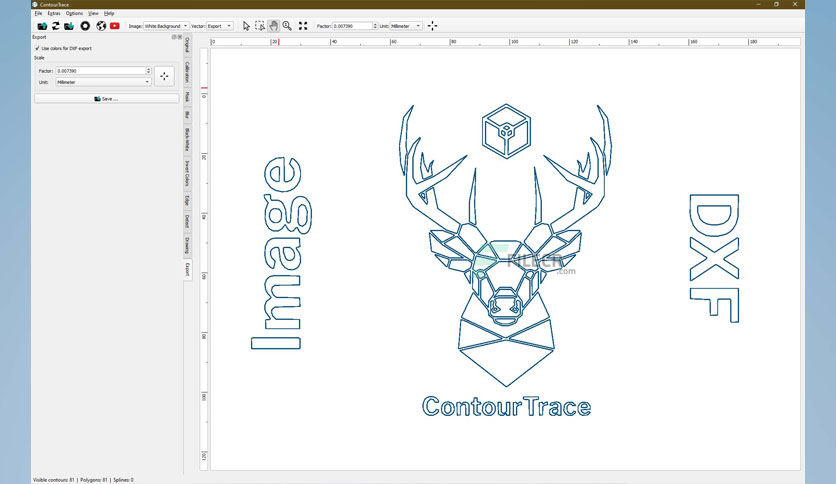Open the Options menu
This screenshot has height=484, width=836.
pos(74,13)
